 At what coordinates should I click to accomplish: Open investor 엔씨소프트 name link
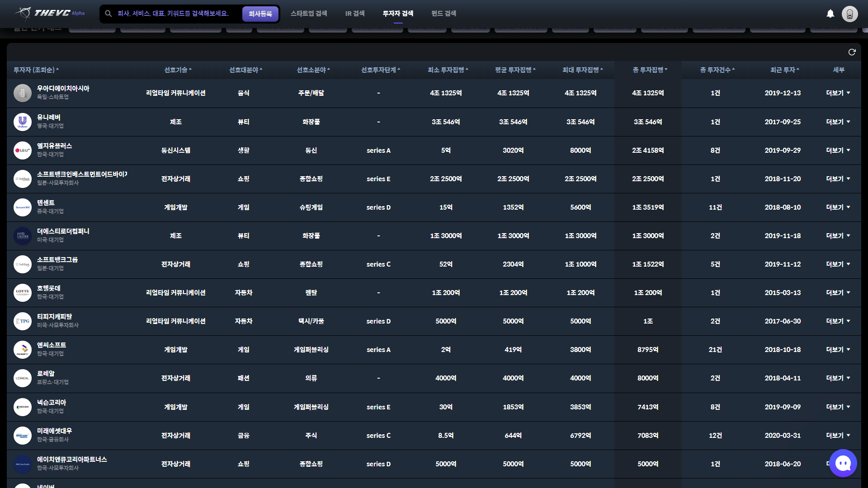click(x=52, y=345)
